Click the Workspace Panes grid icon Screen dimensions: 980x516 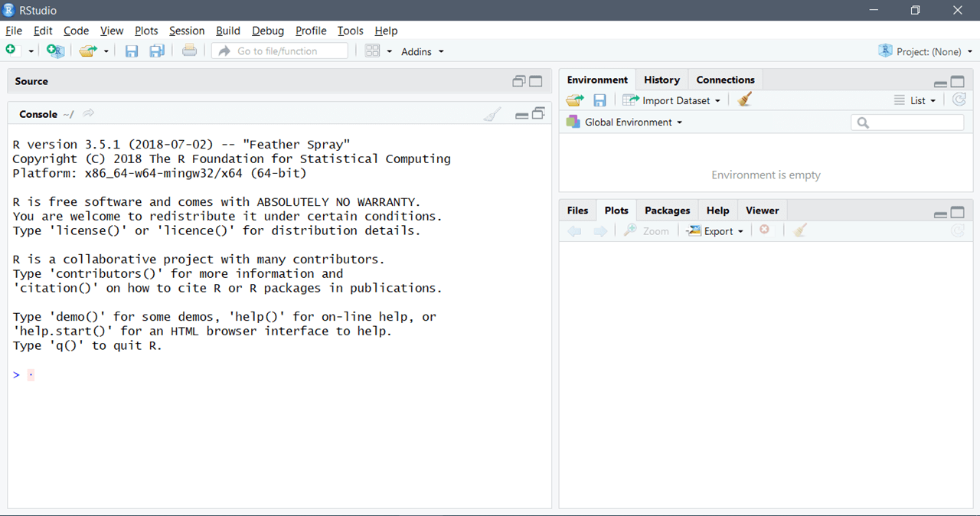pos(373,51)
